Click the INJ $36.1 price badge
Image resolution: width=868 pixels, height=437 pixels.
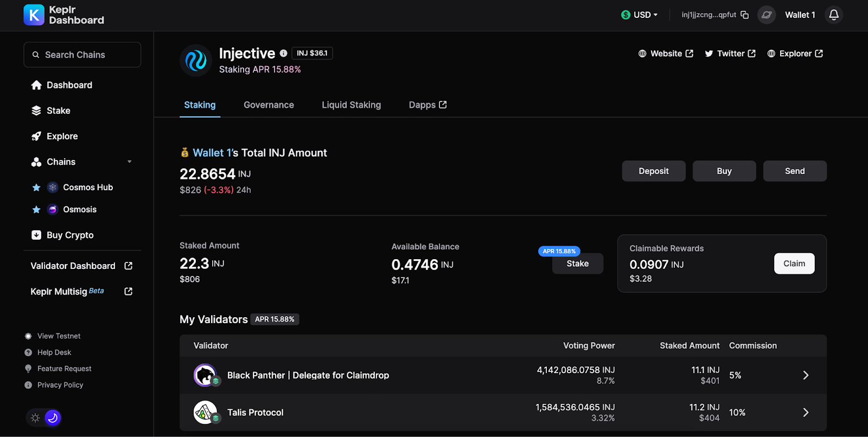(312, 53)
